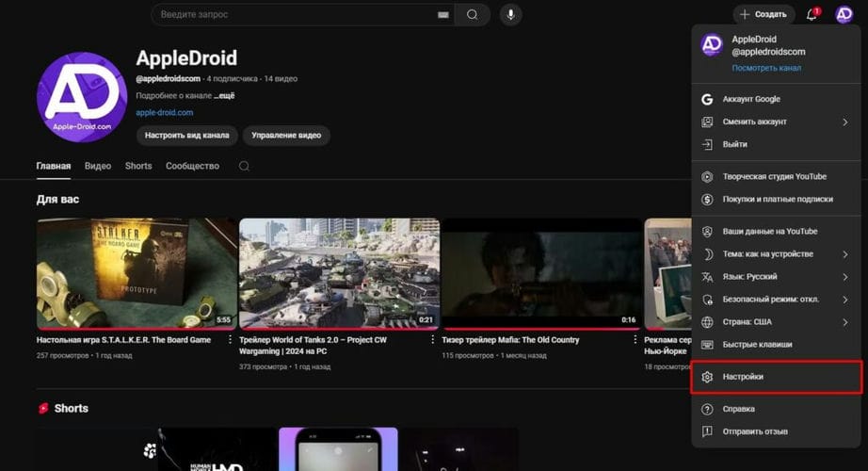
Task: Click the search magnifier button
Action: point(473,15)
